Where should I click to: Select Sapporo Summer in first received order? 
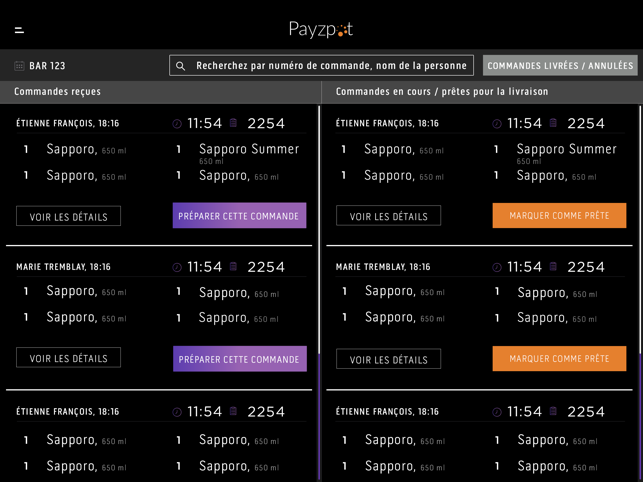(249, 149)
